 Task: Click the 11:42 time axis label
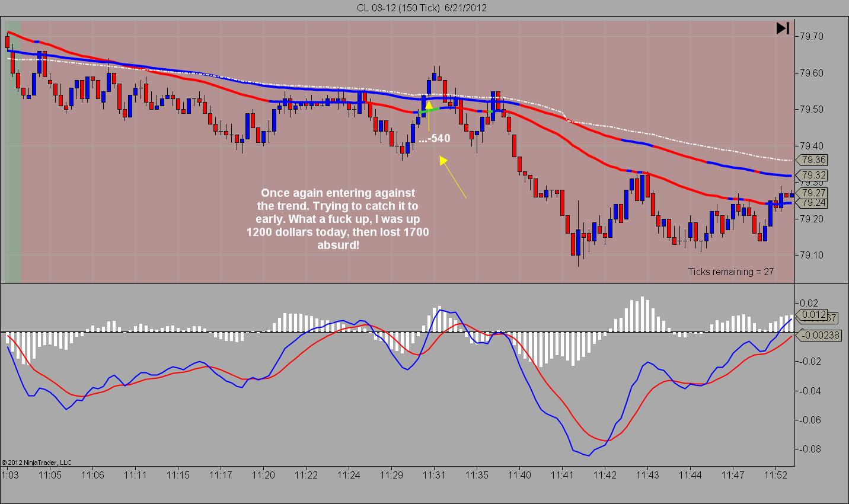pyautogui.click(x=605, y=475)
